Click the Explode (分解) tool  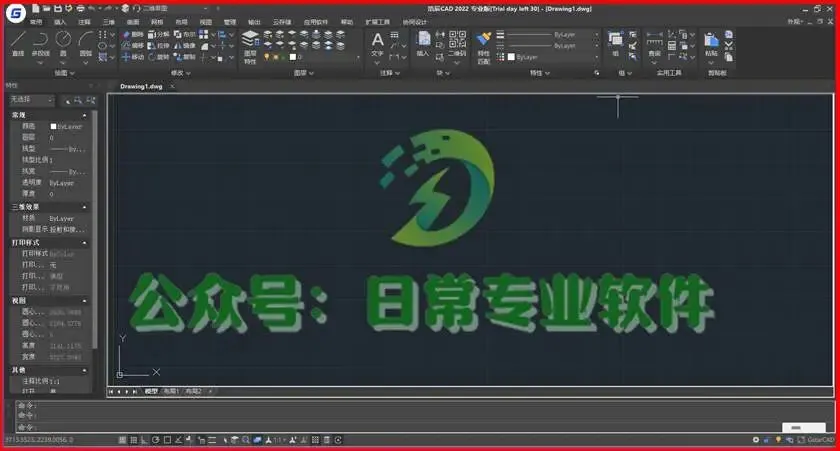pos(159,34)
